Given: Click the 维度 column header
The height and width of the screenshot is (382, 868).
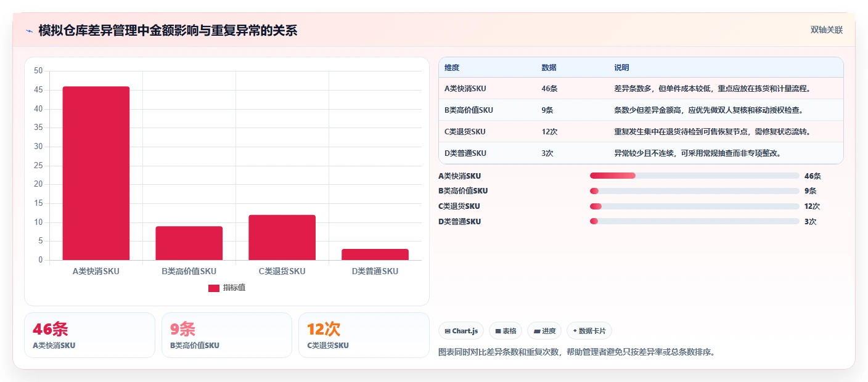Looking at the screenshot, I should click(x=452, y=67).
